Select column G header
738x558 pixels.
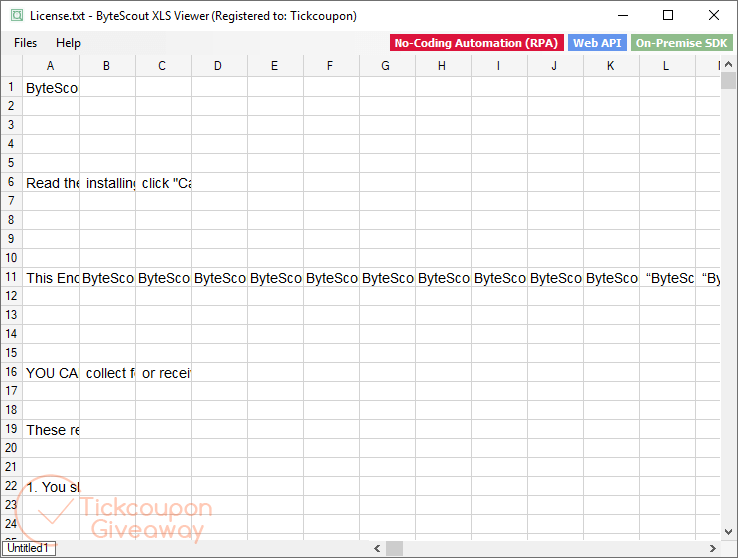coord(387,66)
